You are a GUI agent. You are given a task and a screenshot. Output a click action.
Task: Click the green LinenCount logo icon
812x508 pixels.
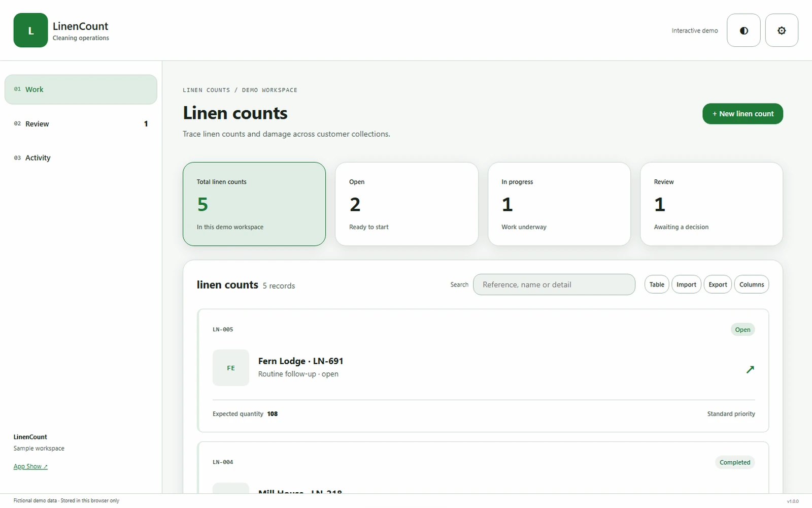click(30, 30)
